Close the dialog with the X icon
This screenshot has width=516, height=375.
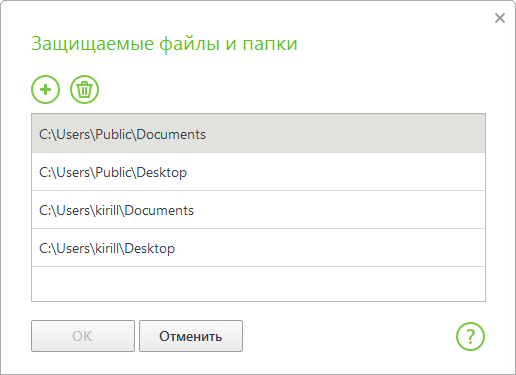pyautogui.click(x=500, y=18)
